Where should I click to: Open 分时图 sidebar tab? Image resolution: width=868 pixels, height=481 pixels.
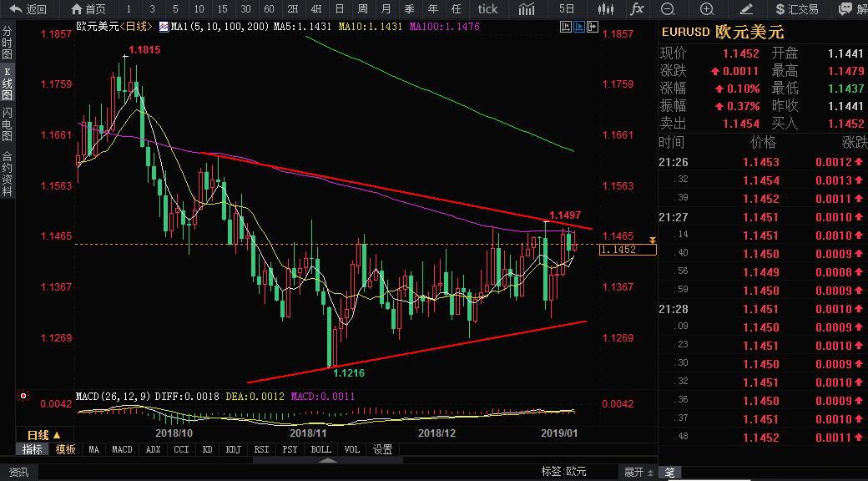point(8,43)
